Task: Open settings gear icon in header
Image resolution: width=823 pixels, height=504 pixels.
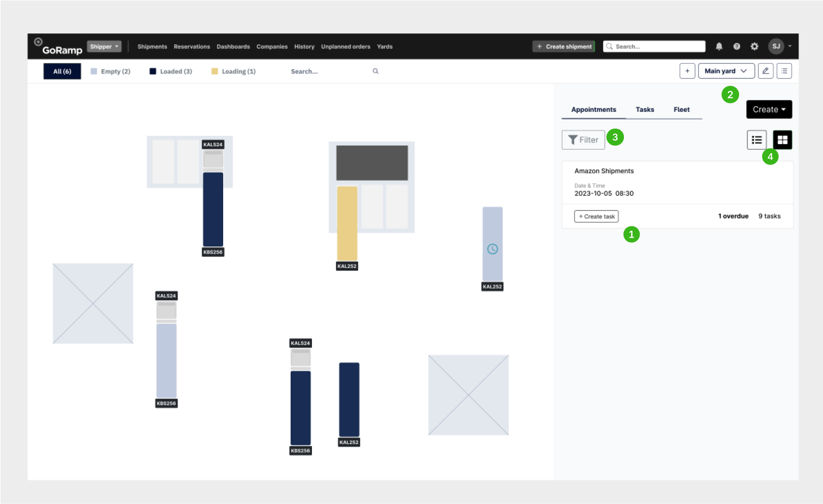Action: [754, 47]
